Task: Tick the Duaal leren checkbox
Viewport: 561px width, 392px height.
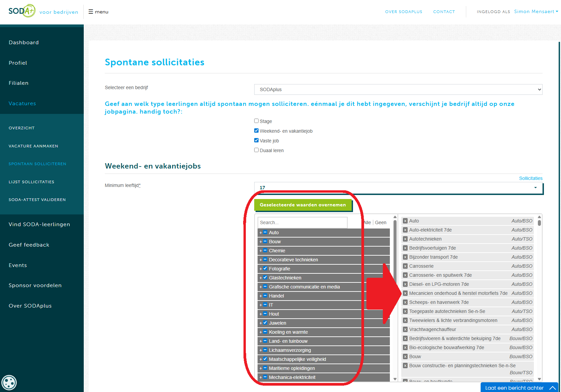Action: tap(256, 150)
